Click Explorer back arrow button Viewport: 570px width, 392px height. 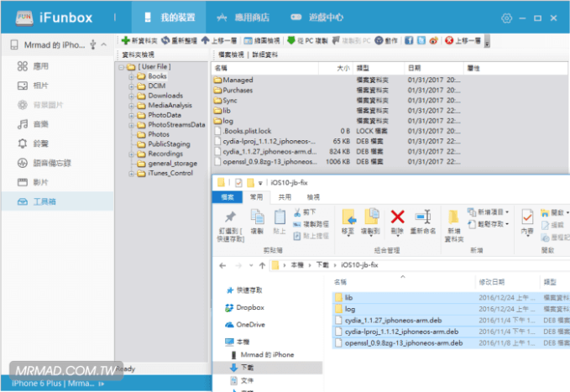coord(222,265)
